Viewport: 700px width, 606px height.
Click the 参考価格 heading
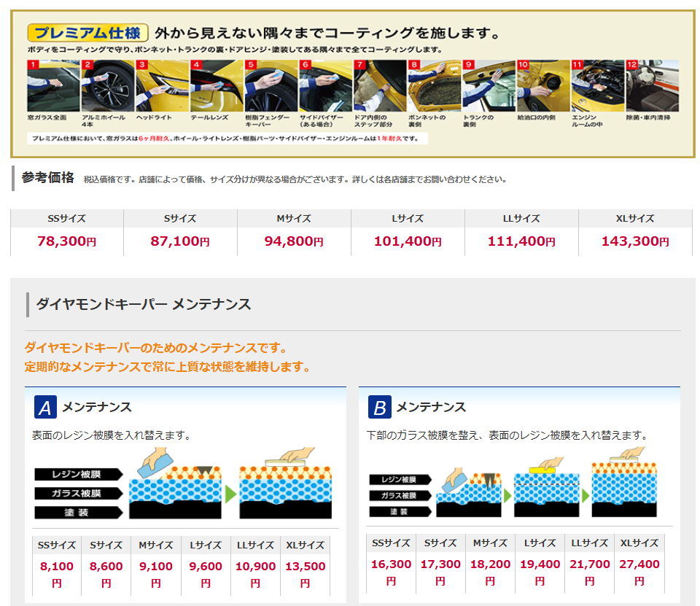[48, 177]
